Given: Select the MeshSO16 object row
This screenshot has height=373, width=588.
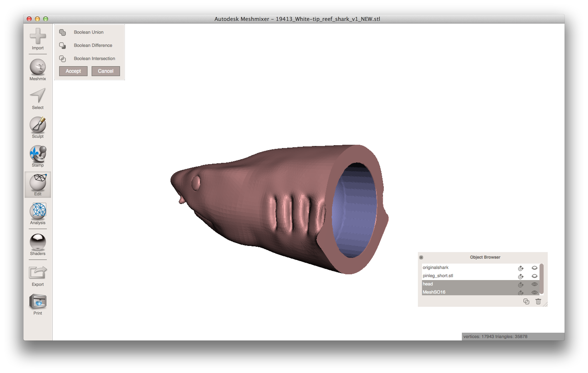Looking at the screenshot, I should 480,292.
